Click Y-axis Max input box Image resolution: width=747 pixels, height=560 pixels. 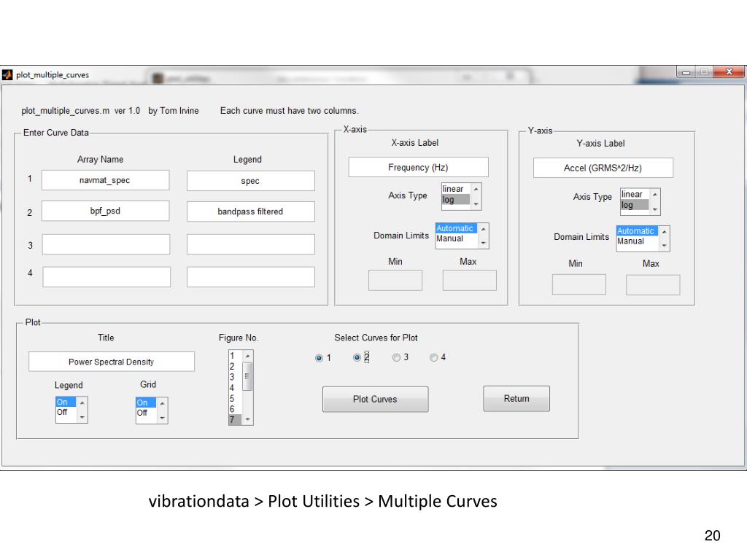pyautogui.click(x=653, y=285)
